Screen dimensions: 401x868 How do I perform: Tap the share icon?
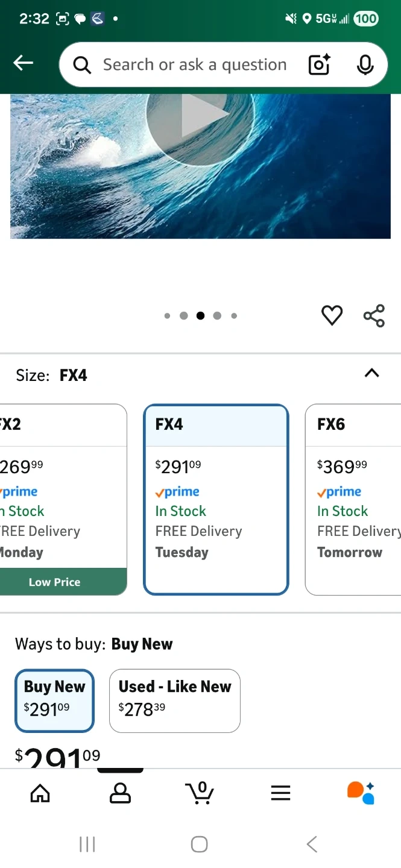374,315
